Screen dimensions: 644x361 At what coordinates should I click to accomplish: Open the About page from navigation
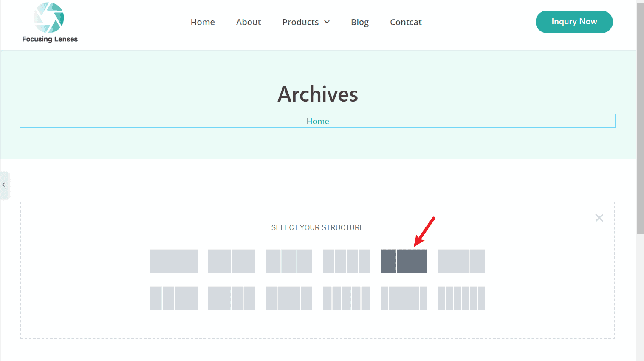tap(249, 22)
